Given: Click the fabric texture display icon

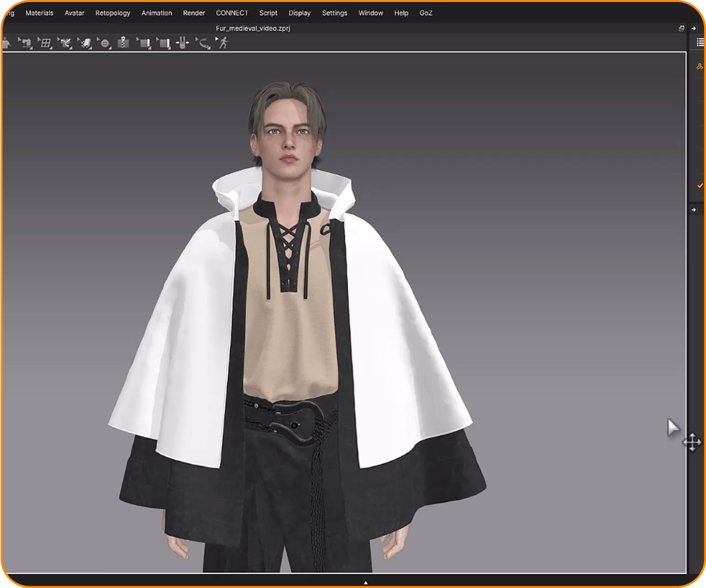Looking at the screenshot, I should pyautogui.click(x=85, y=43).
